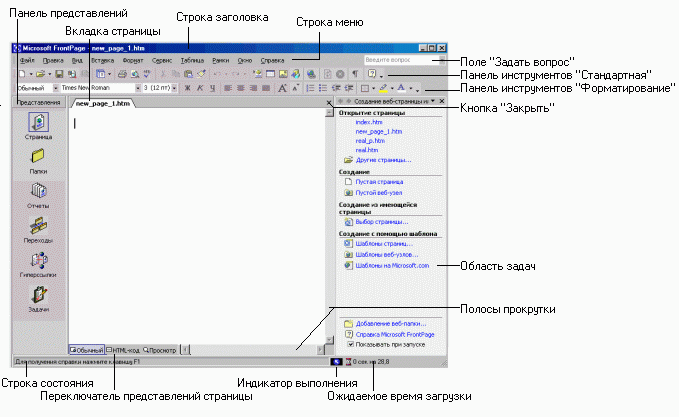The height and width of the screenshot is (417, 679).
Task: Open the FrontPage Help question mark icon
Action: [372, 74]
